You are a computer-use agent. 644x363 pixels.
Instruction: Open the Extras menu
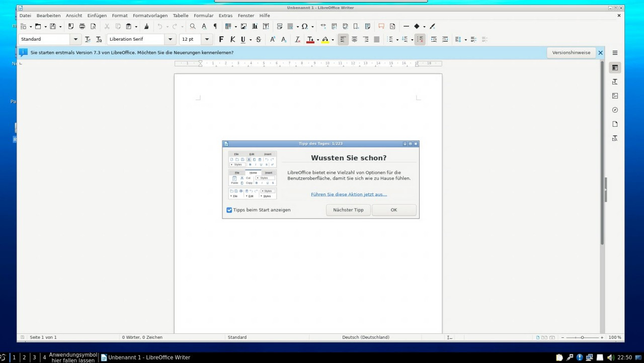pyautogui.click(x=225, y=16)
